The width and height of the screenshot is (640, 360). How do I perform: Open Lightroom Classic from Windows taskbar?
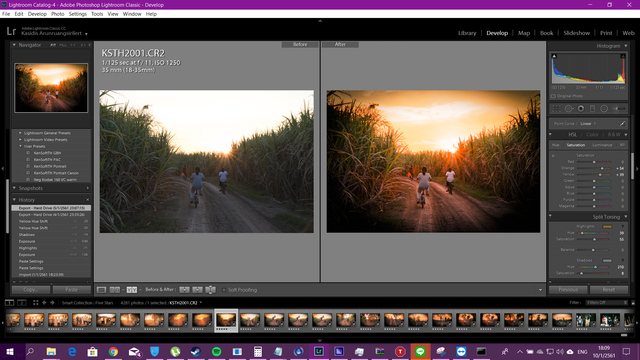click(319, 351)
